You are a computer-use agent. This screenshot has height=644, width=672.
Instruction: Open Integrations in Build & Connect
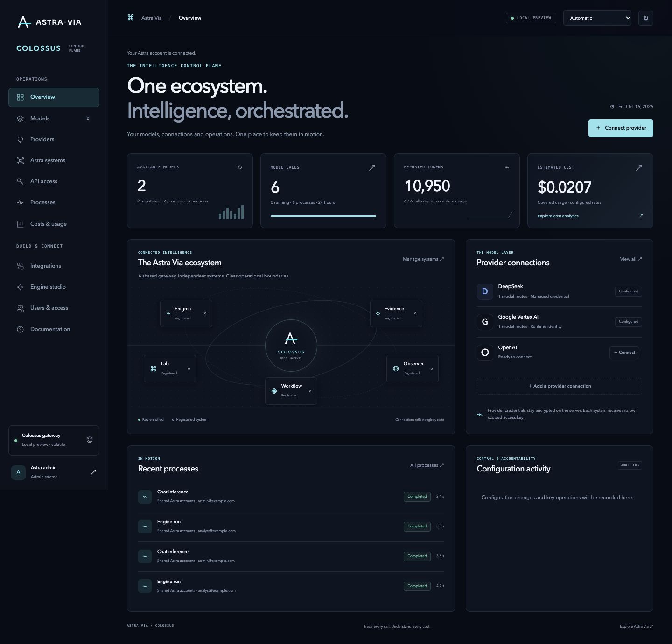coord(54,266)
